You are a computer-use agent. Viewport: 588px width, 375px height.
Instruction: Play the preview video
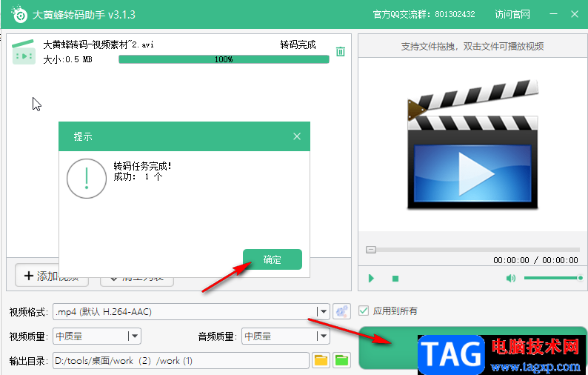click(x=371, y=278)
